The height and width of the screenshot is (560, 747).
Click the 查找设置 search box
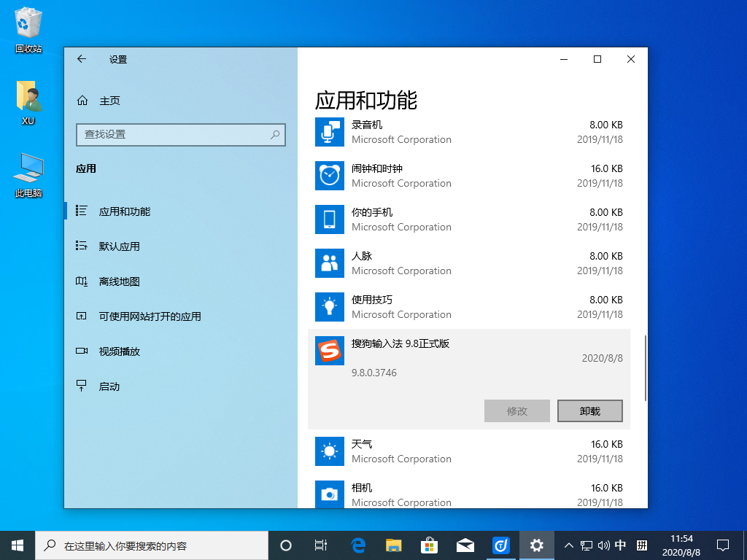(181, 135)
